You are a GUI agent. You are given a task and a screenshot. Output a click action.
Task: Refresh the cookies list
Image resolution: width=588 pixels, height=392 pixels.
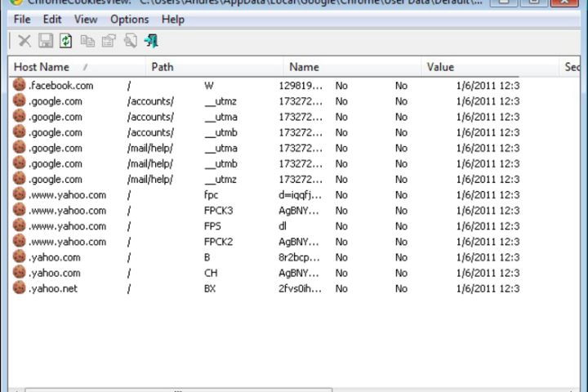[x=66, y=41]
